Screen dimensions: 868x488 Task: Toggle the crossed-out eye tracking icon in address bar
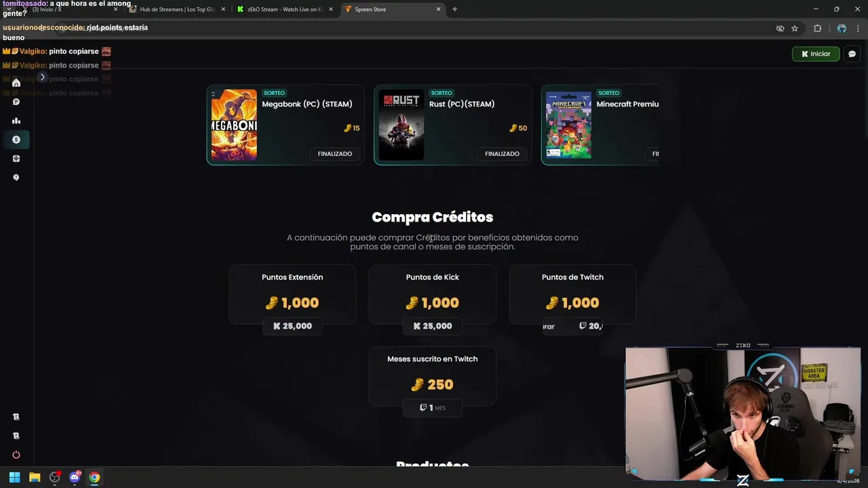[780, 28]
